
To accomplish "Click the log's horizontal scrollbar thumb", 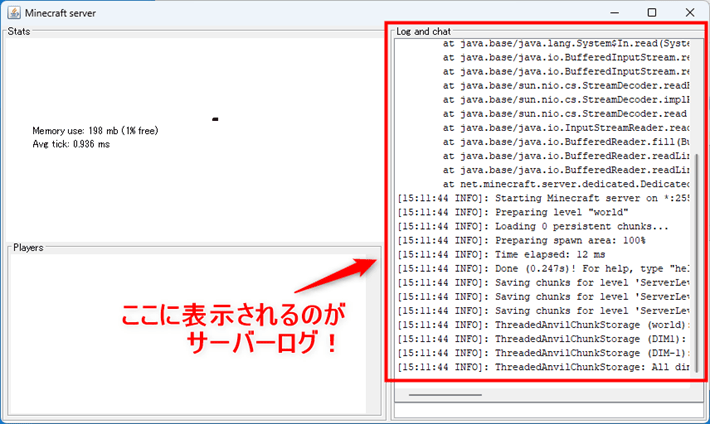I will click(x=445, y=395).
